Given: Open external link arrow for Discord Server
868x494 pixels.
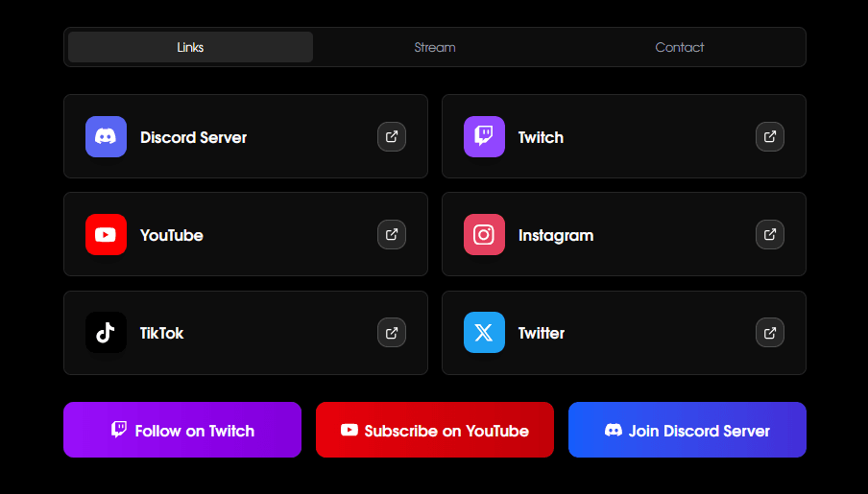Looking at the screenshot, I should [392, 136].
